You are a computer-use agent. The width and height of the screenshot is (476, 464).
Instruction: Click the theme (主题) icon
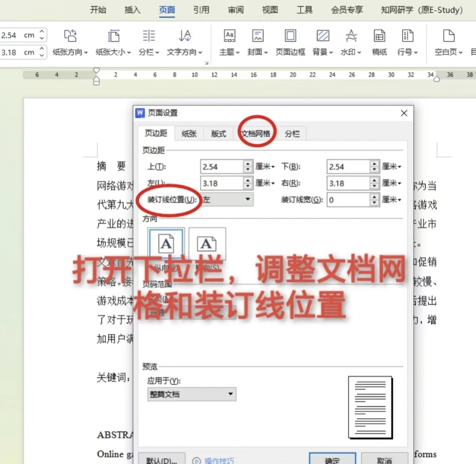pos(229,36)
